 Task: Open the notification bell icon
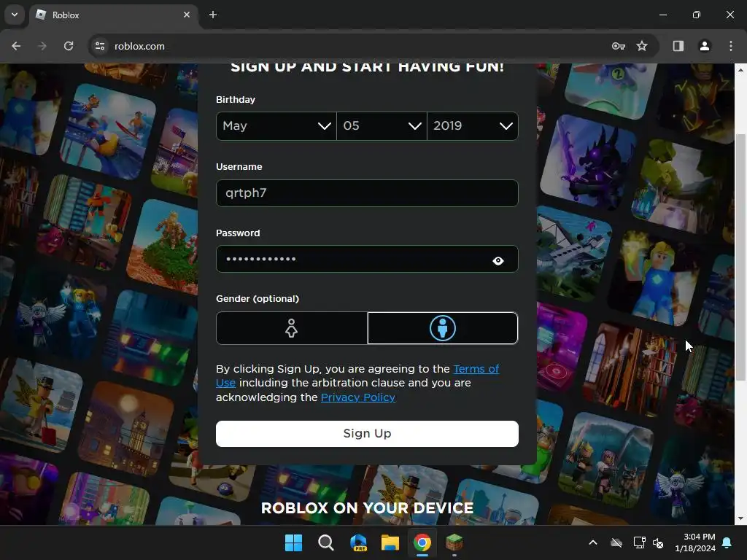(727, 542)
